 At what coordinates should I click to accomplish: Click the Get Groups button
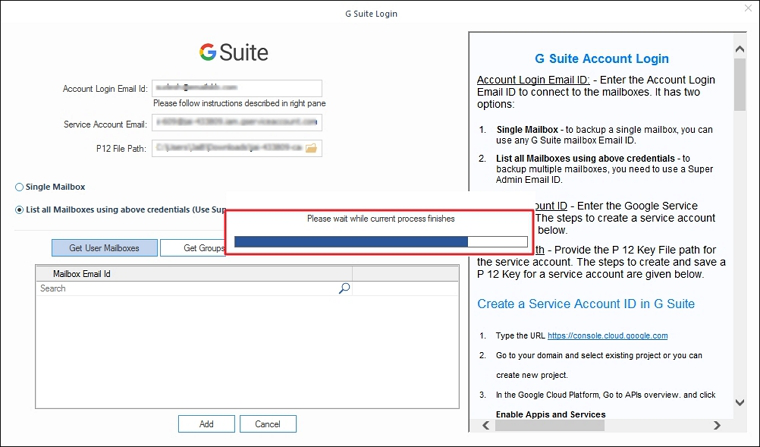click(x=193, y=248)
